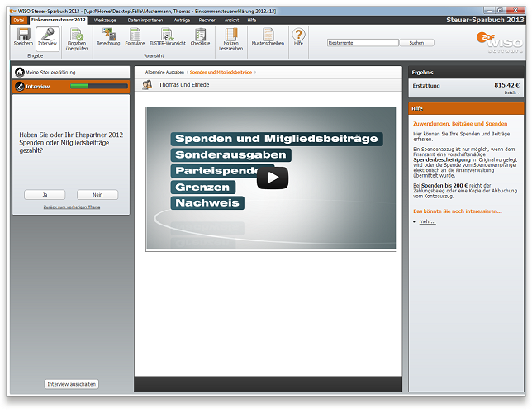Open Notizen Lesezeichen notes icon
This screenshot has height=413, width=532.
pyautogui.click(x=231, y=38)
